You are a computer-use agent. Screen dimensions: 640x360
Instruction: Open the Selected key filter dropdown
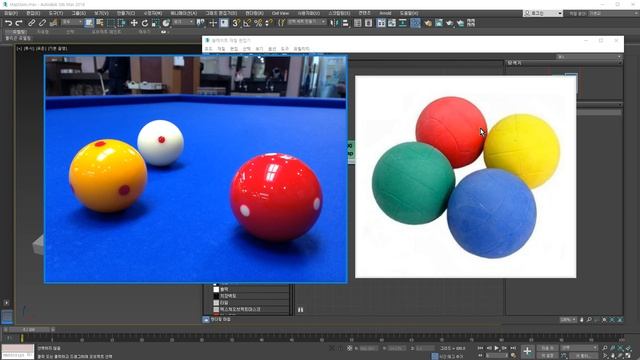[578, 347]
